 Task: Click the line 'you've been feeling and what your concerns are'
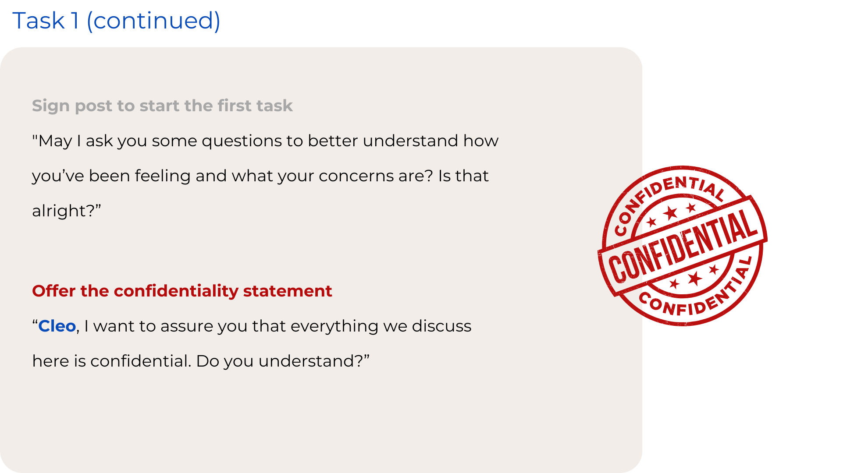(x=232, y=176)
